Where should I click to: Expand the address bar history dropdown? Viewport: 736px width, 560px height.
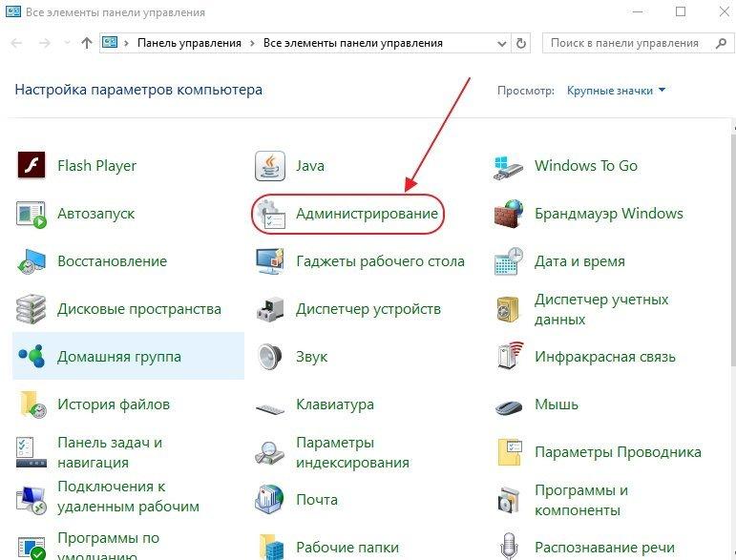pyautogui.click(x=502, y=44)
